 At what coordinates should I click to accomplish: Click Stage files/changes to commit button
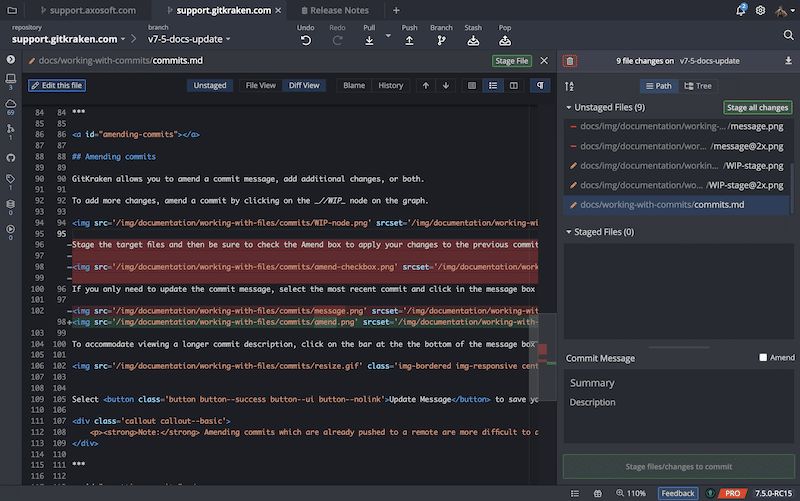[x=679, y=466]
